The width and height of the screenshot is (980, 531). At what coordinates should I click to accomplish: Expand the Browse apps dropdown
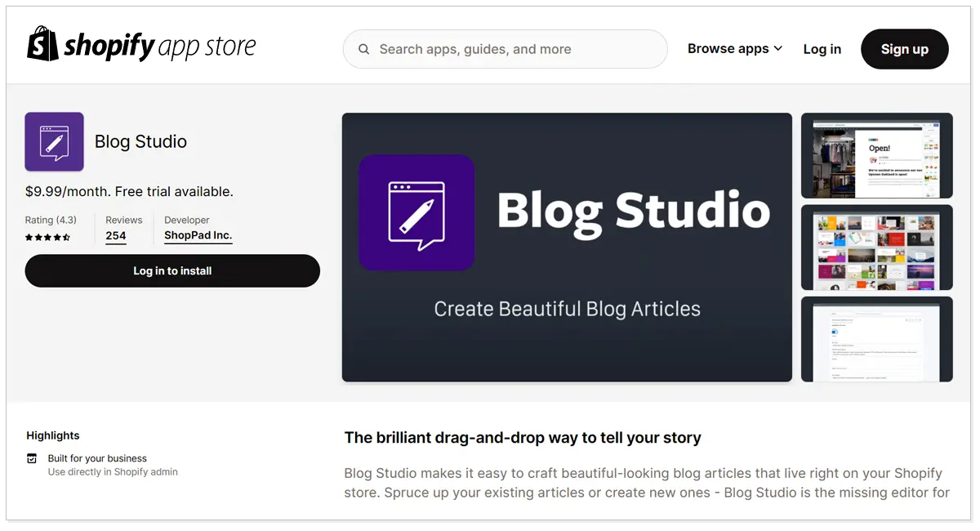[735, 49]
